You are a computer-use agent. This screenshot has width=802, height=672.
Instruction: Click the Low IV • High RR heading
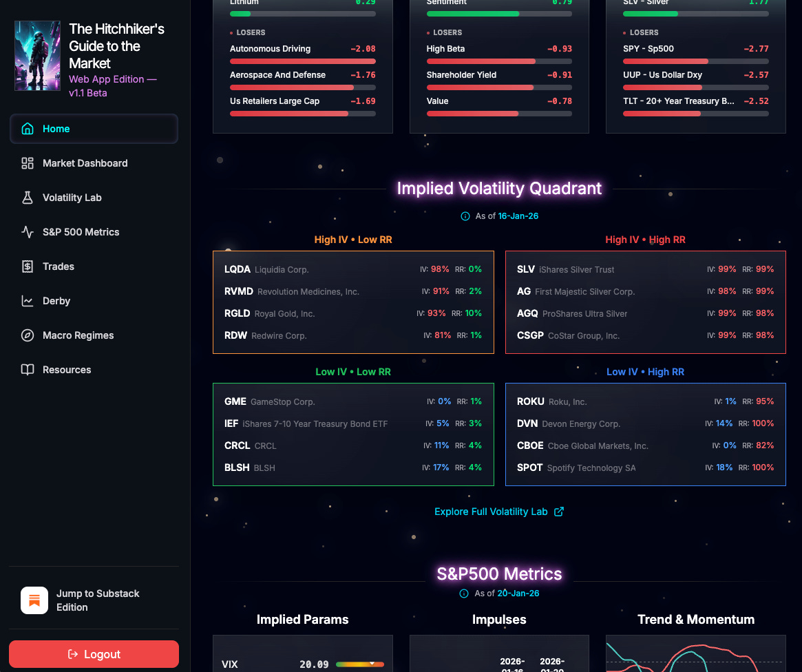tap(646, 372)
